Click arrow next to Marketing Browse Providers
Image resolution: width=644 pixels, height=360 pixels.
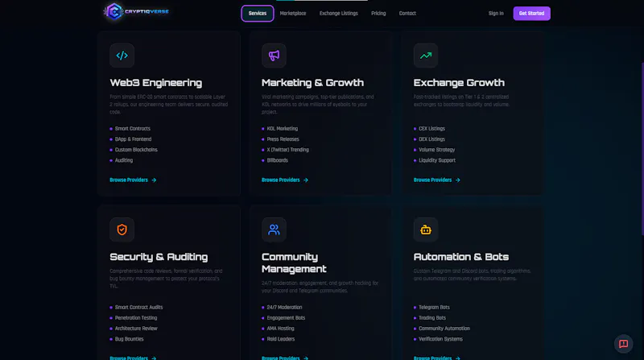306,180
